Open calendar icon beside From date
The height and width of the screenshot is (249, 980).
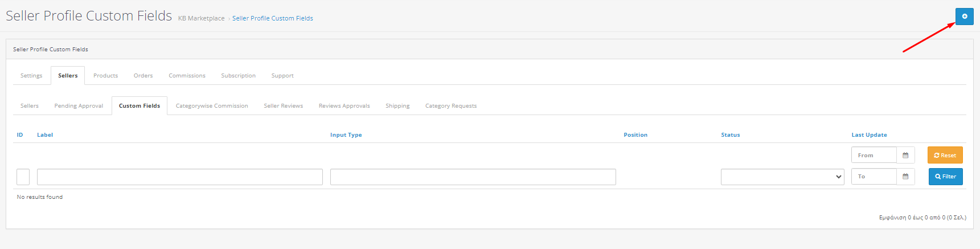coord(905,155)
